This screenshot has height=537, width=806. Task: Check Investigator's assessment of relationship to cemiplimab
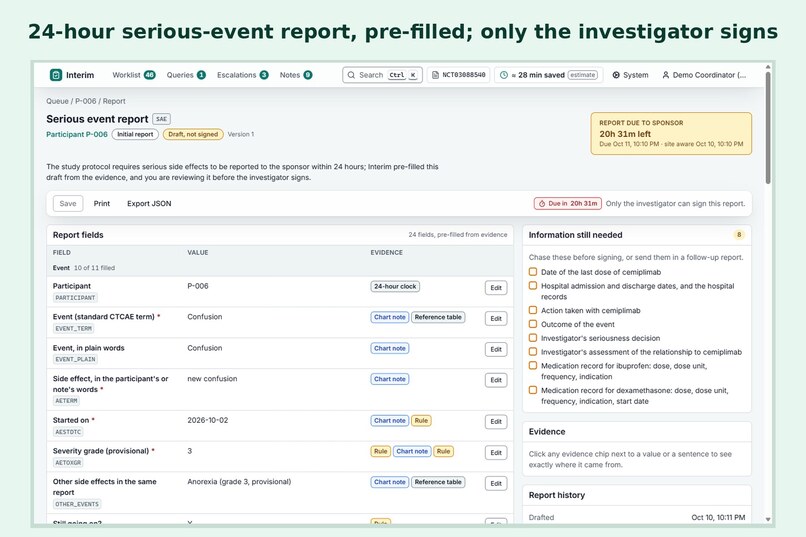click(533, 351)
